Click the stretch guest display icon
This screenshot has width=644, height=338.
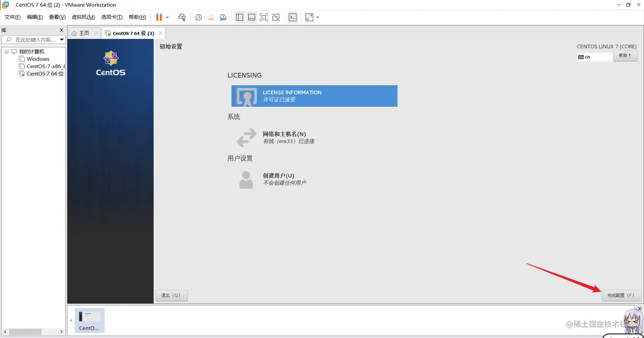click(x=309, y=17)
